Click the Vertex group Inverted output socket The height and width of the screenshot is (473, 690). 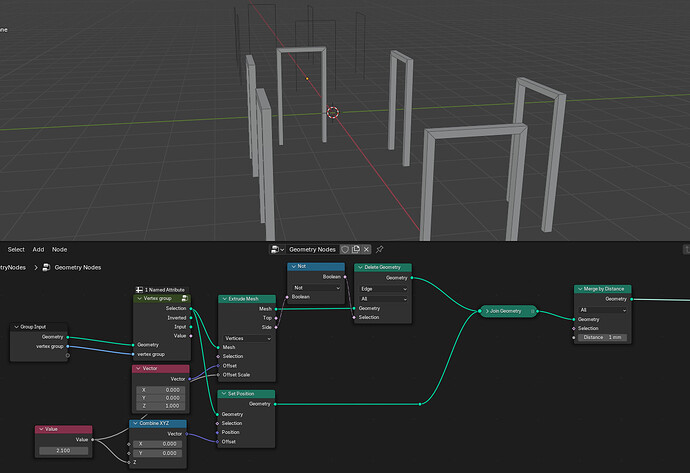(x=191, y=318)
